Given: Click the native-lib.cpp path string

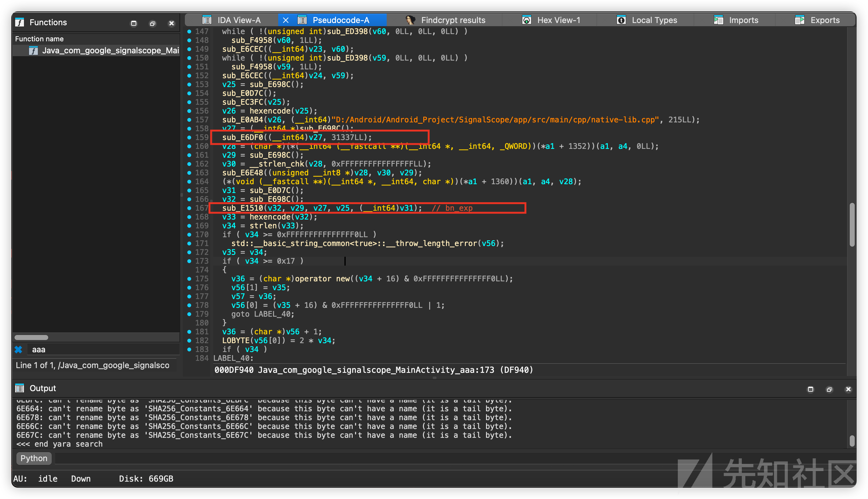Looking at the screenshot, I should point(495,120).
